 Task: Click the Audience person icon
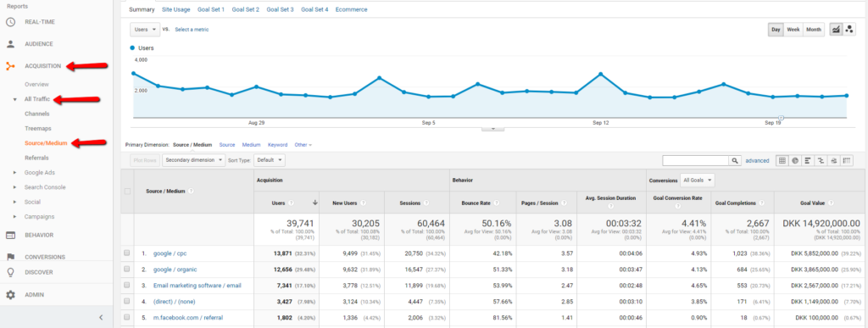coord(10,44)
